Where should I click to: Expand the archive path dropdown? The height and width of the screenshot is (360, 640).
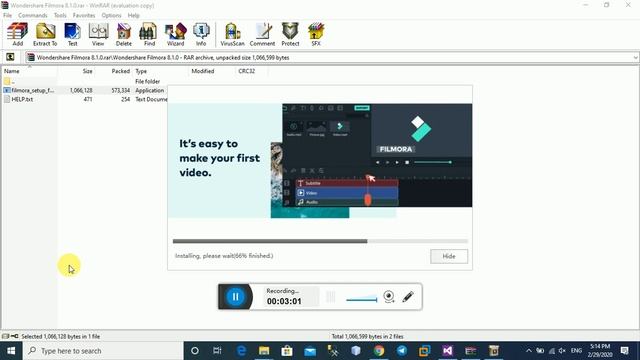(x=635, y=58)
